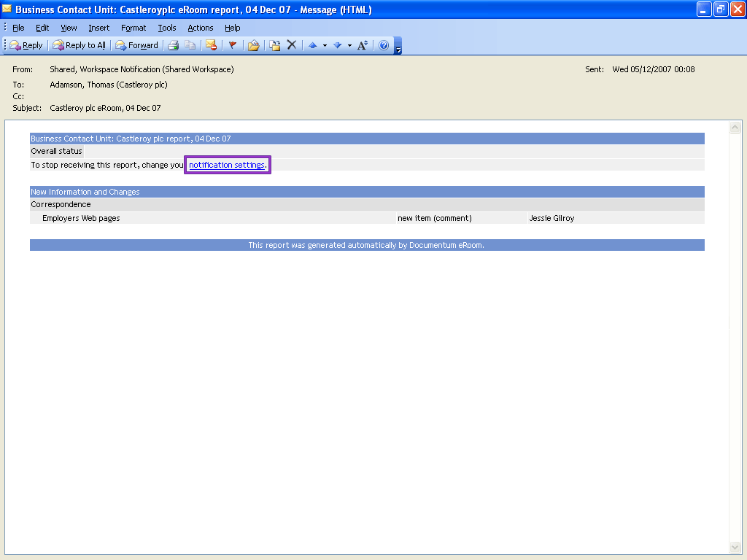
Task: Click the Reply button
Action: 26,45
